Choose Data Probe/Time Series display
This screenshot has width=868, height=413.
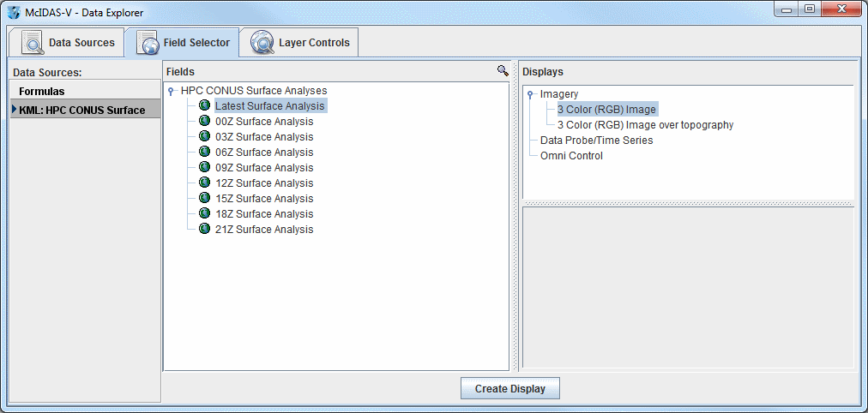tap(597, 141)
